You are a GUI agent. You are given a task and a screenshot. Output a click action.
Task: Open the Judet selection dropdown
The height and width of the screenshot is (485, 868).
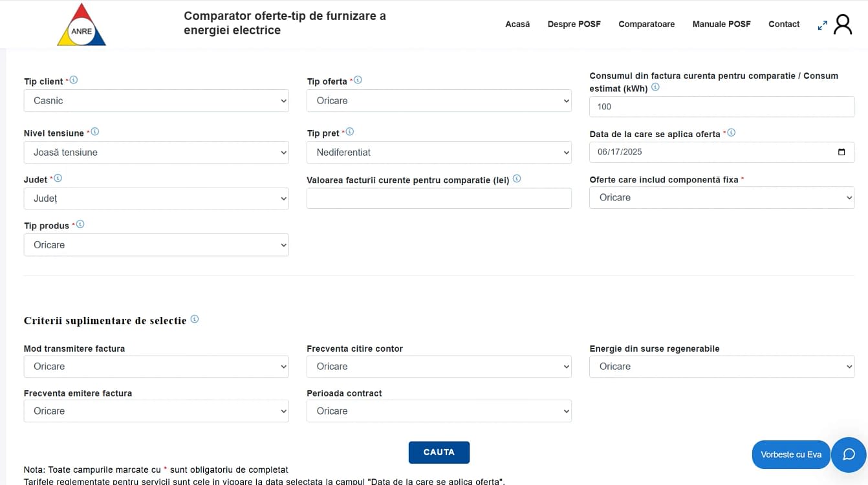click(157, 199)
